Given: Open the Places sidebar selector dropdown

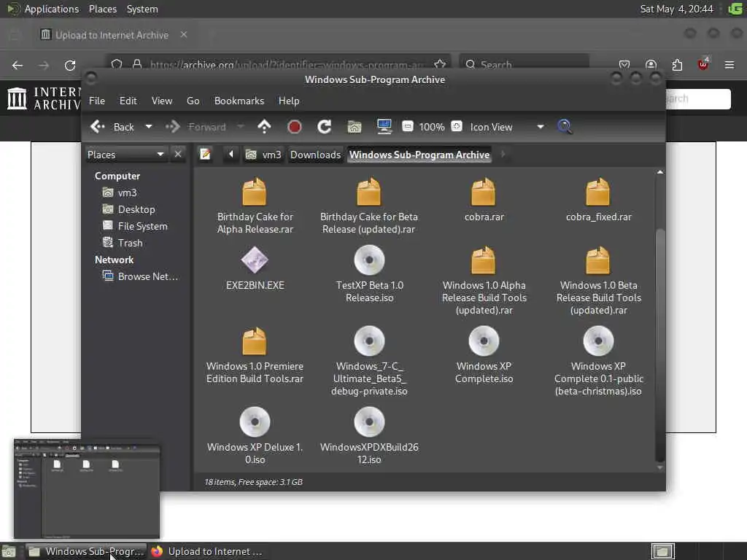Looking at the screenshot, I should pos(125,155).
